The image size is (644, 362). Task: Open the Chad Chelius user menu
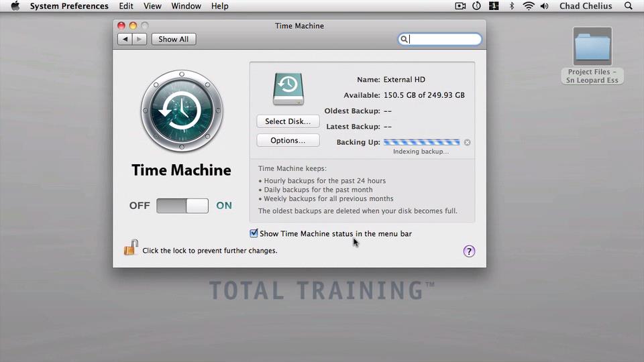coord(586,6)
